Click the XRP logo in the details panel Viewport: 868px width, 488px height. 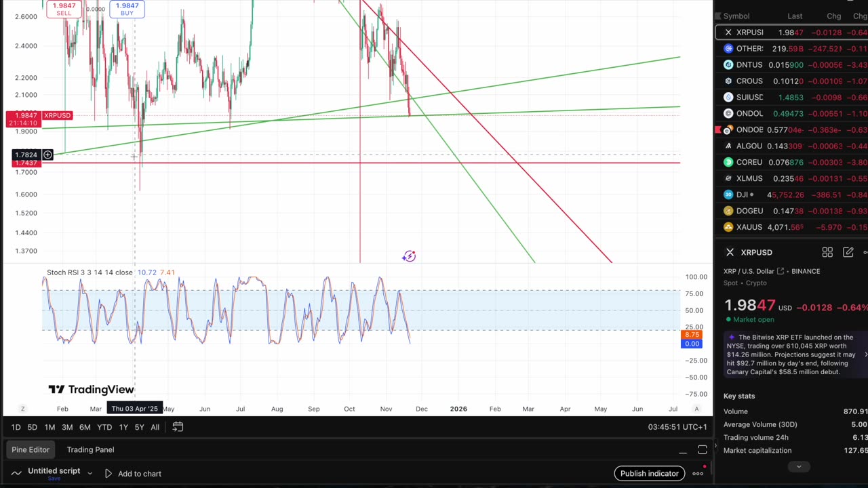tap(730, 252)
